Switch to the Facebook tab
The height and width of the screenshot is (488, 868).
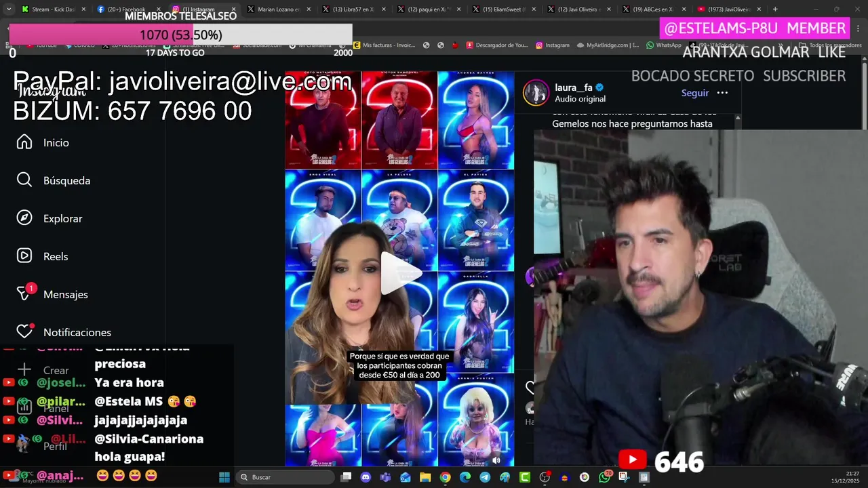coord(127,9)
